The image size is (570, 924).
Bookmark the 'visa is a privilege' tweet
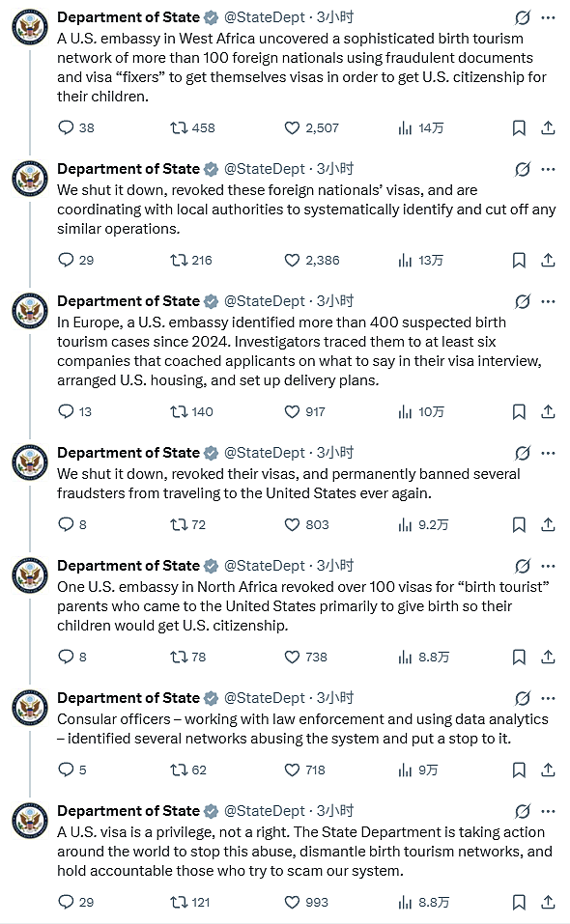tap(519, 902)
